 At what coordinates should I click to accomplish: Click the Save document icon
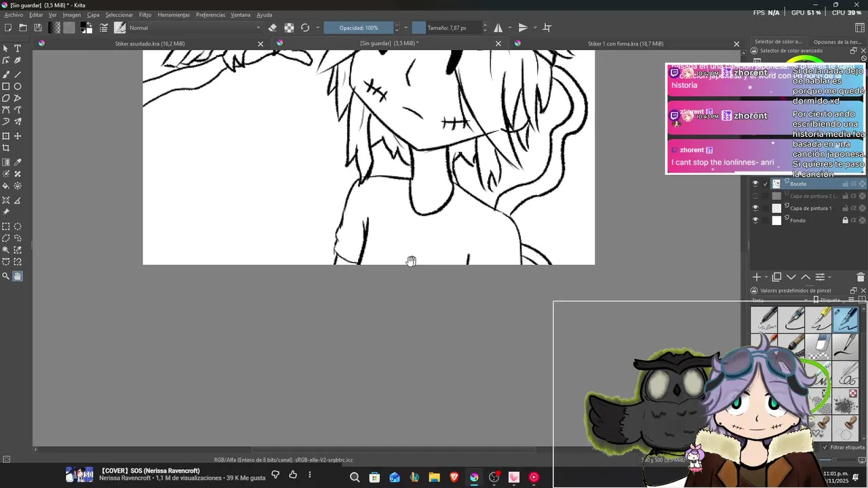38,28
